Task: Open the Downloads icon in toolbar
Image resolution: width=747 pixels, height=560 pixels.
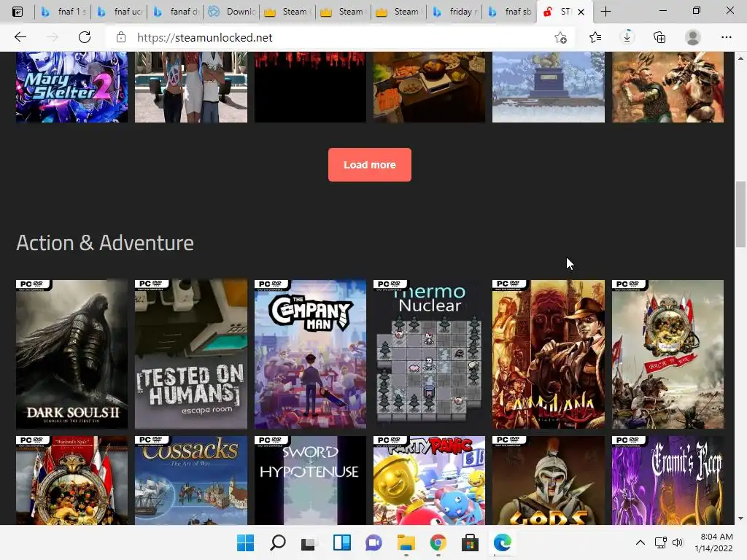Action: click(x=627, y=37)
